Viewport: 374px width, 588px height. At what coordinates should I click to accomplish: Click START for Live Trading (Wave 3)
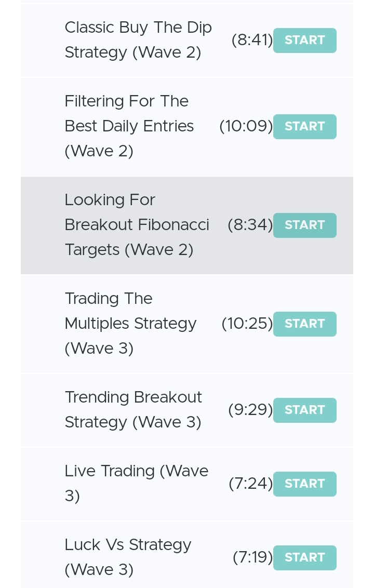[x=304, y=484]
